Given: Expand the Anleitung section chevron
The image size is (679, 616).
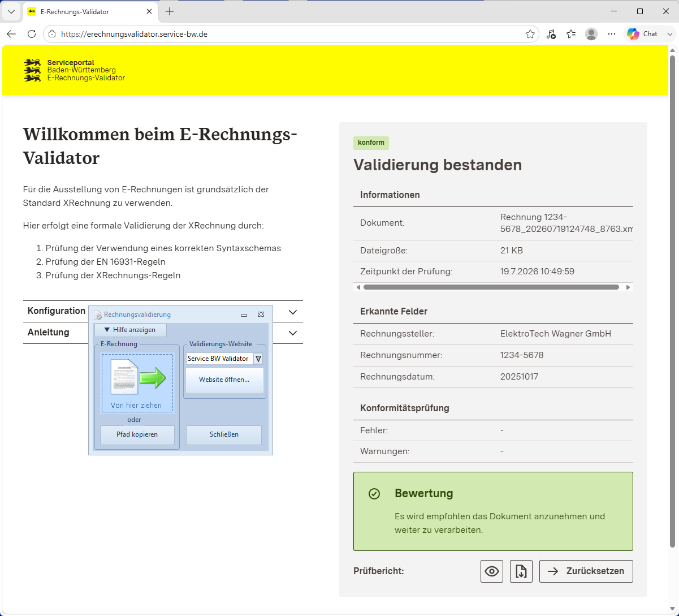Looking at the screenshot, I should [x=293, y=333].
